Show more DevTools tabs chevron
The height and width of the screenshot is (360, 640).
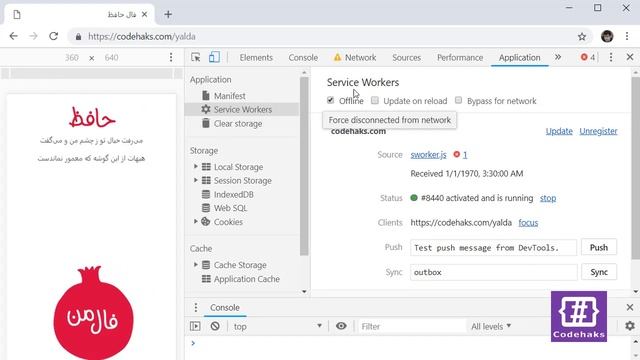coord(558,57)
